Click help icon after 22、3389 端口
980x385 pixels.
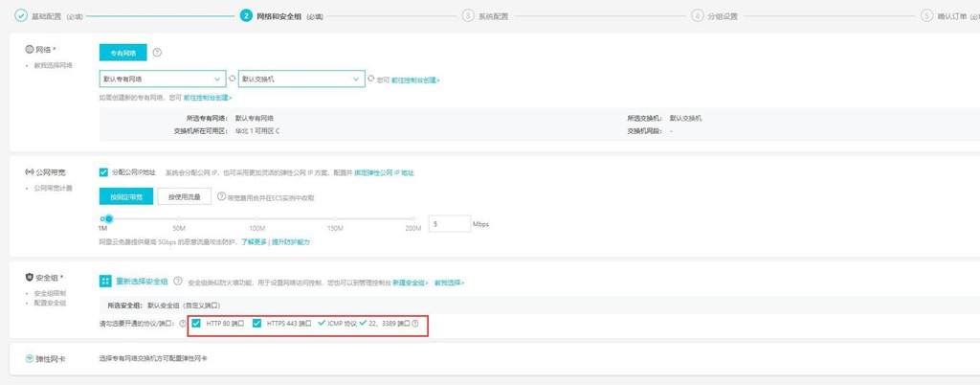coord(414,324)
